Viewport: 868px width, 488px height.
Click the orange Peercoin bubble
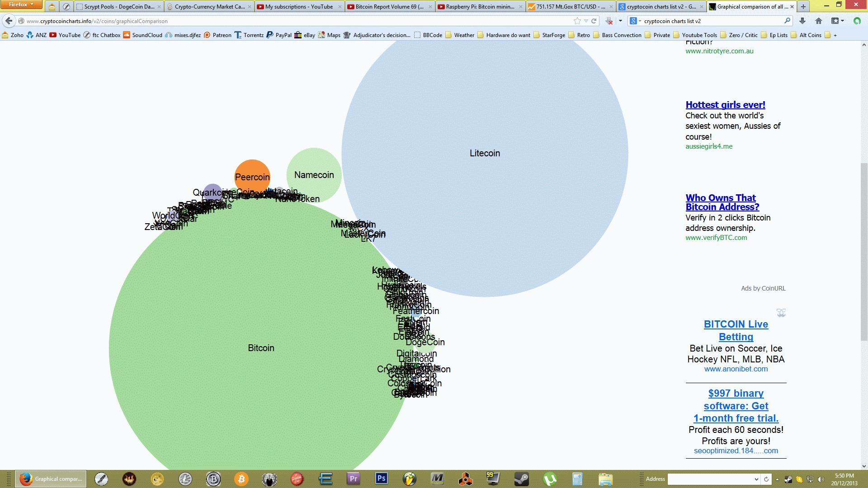(x=252, y=177)
